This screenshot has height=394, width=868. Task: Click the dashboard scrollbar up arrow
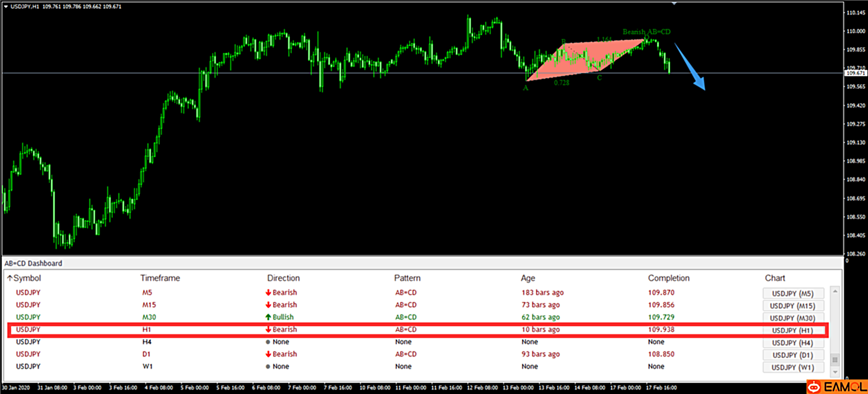point(836,292)
